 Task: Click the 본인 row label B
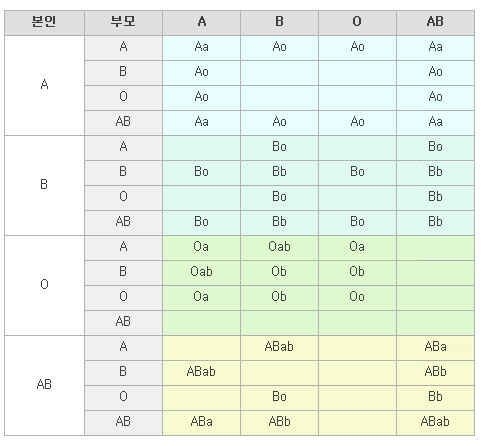[44, 185]
